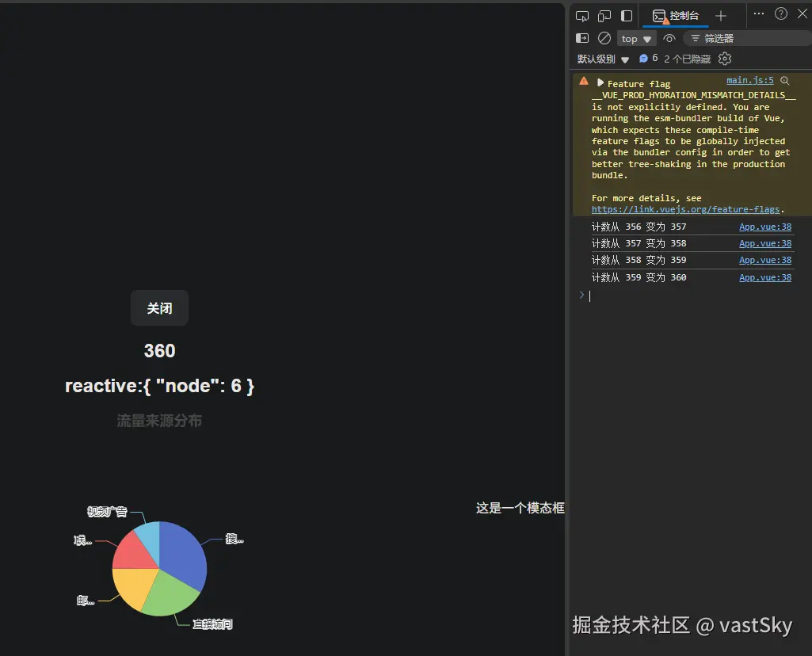This screenshot has height=656, width=812.
Task: Open the main.js:5 source link
Action: (x=750, y=80)
